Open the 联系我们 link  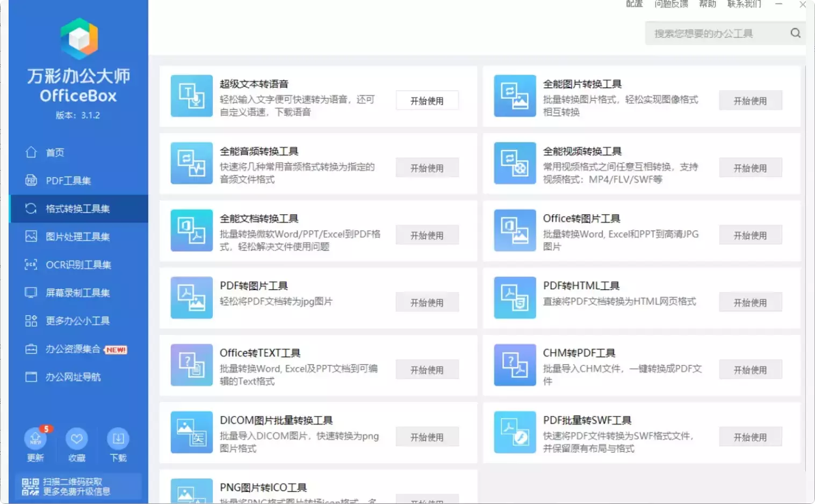pos(744,4)
